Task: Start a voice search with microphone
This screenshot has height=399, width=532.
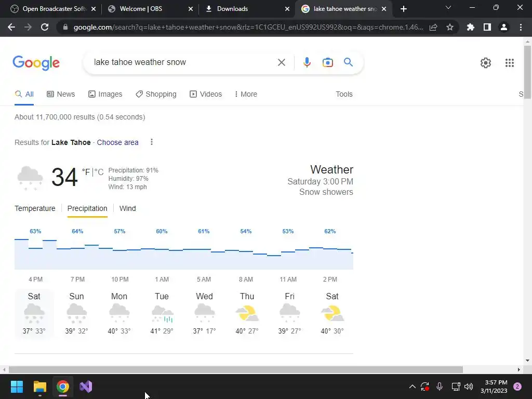Action: pos(307,62)
